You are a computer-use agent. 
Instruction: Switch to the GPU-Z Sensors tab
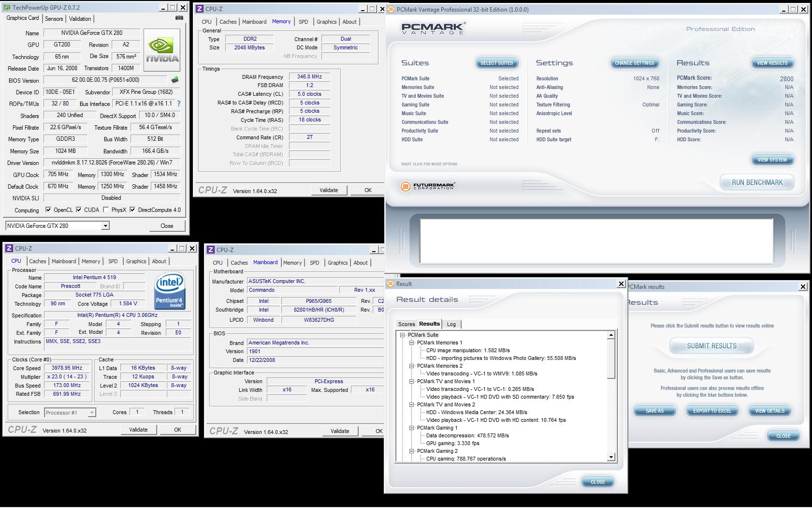pyautogui.click(x=54, y=19)
